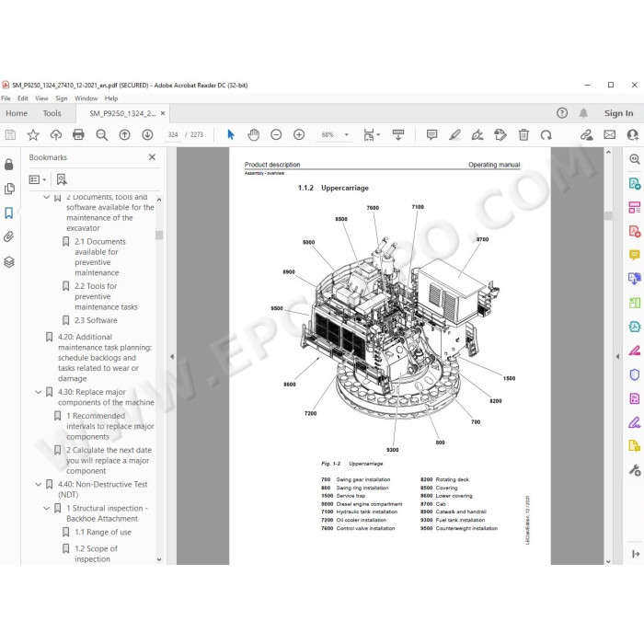Viewport: 644px width, 644px height.
Task: Print the document using the printer icon
Action: coord(78,134)
